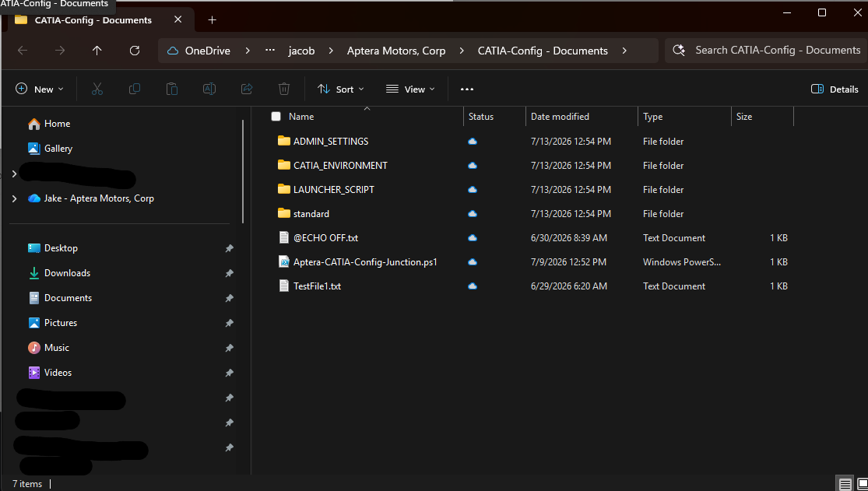Image resolution: width=868 pixels, height=491 pixels.
Task: Click the LAUNCHER_SCRIPT folder icon
Action: click(x=284, y=189)
